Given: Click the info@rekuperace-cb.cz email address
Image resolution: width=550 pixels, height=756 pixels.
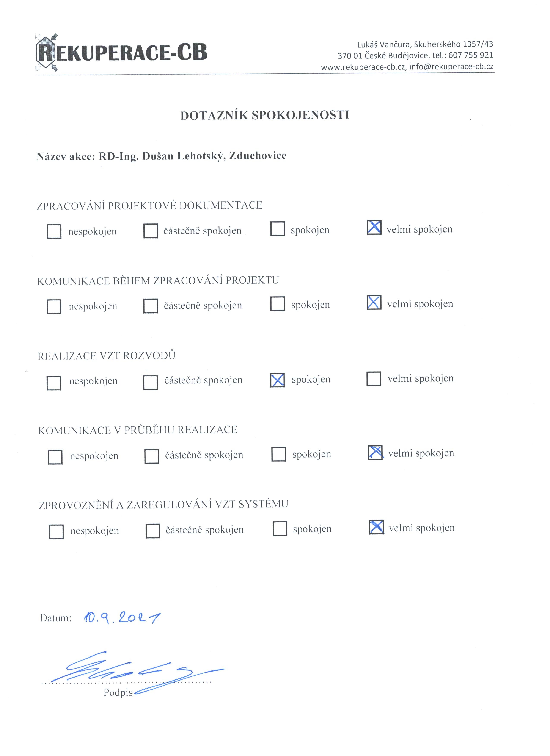Looking at the screenshot, I should pos(451,66).
